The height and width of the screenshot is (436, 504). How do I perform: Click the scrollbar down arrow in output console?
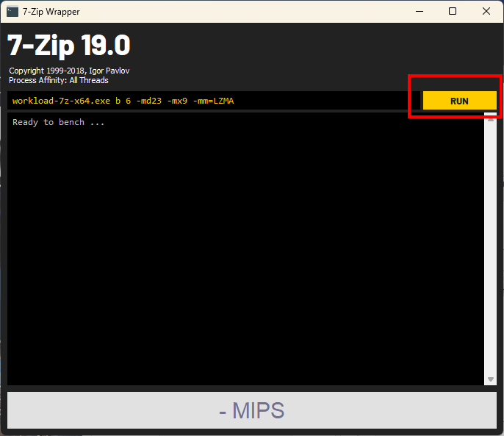[491, 379]
